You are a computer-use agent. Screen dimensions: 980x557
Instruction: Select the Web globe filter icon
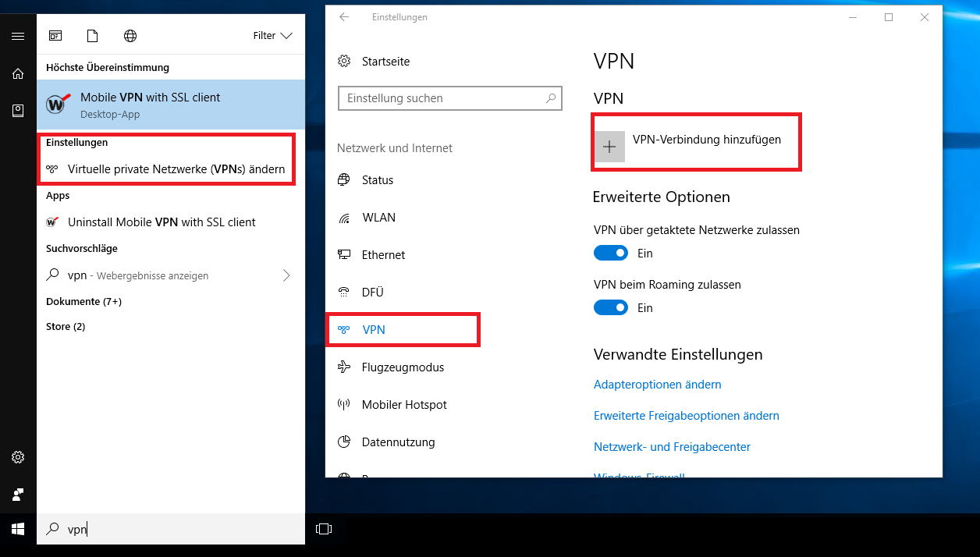coord(130,36)
